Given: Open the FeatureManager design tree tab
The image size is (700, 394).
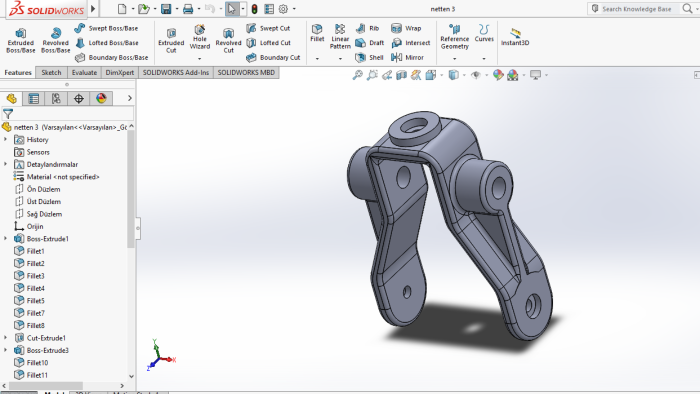Looking at the screenshot, I should point(12,98).
